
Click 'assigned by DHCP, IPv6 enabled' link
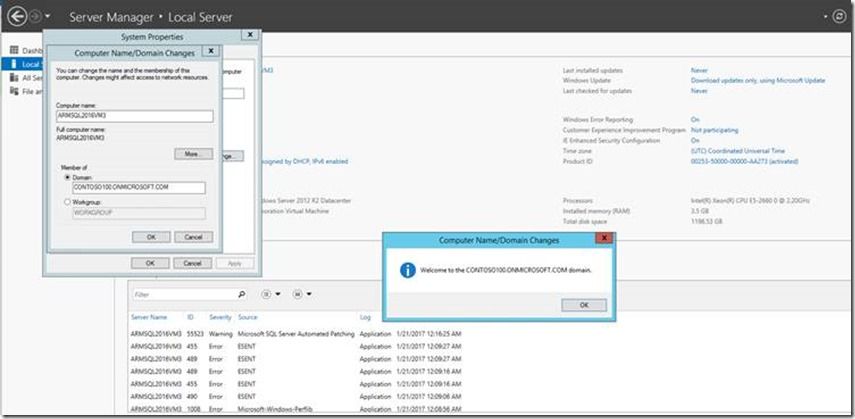(303, 161)
